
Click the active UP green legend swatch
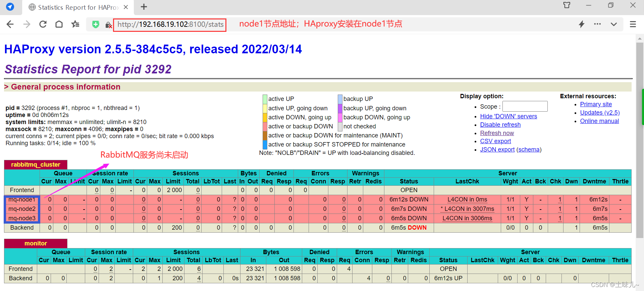[265, 99]
